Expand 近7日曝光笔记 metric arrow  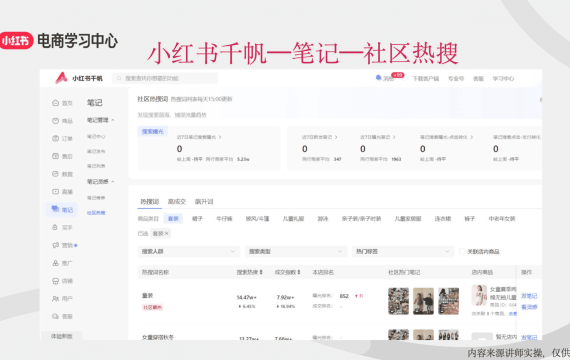tap(394, 137)
